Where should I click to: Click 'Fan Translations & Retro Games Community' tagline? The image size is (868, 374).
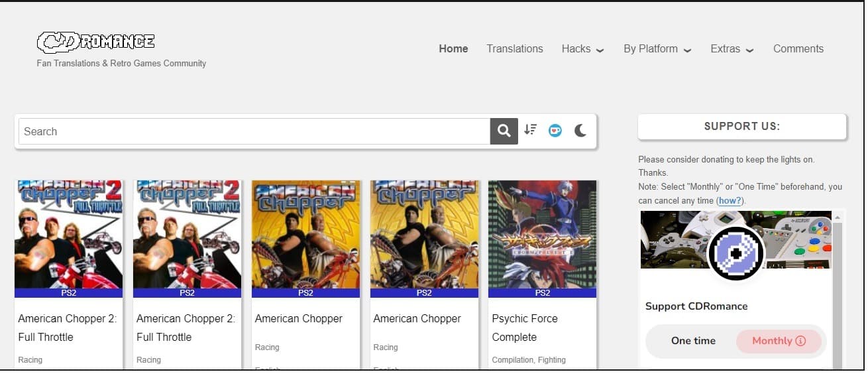[x=121, y=64]
